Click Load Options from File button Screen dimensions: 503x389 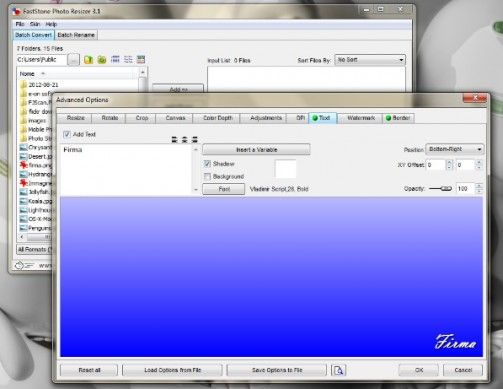click(172, 370)
